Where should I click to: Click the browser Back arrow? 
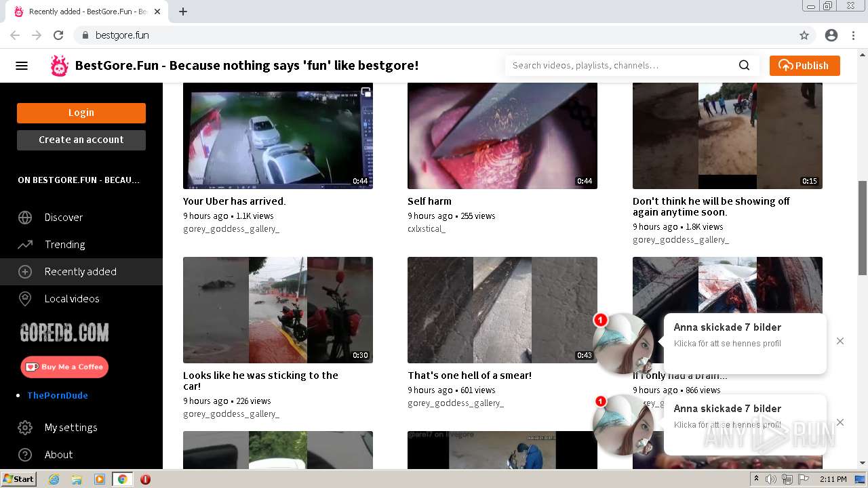(x=15, y=35)
